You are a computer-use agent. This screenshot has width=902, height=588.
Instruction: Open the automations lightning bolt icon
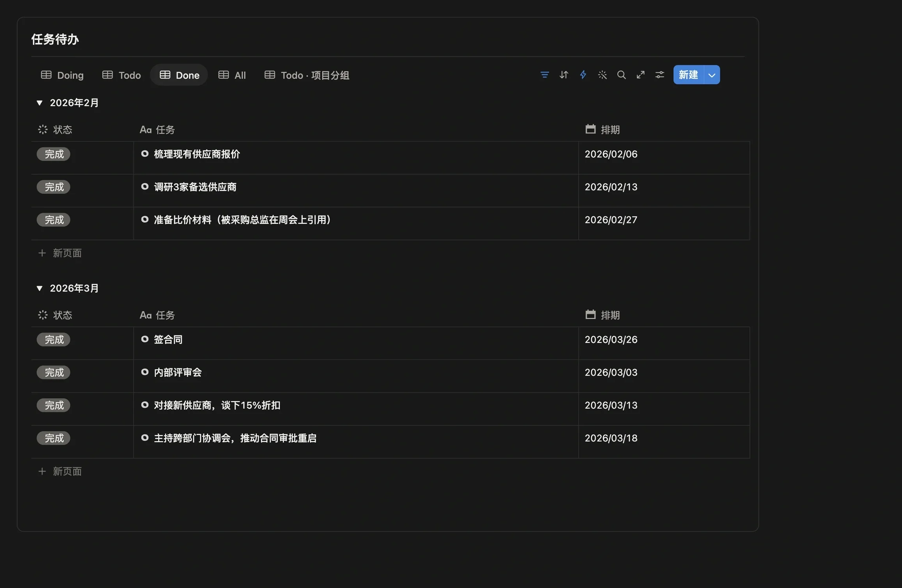click(x=583, y=75)
